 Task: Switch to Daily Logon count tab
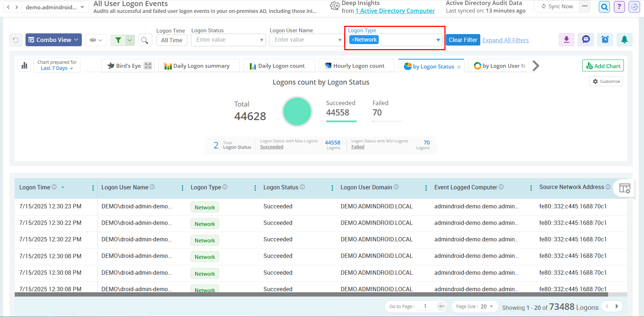(x=279, y=66)
